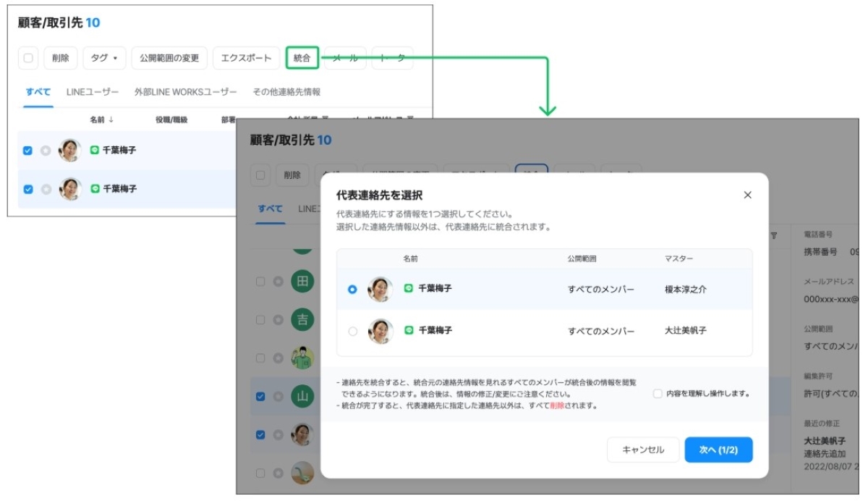Click the 田 avatar in the background list
Viewport: 868px width, 501px height.
coord(303,281)
